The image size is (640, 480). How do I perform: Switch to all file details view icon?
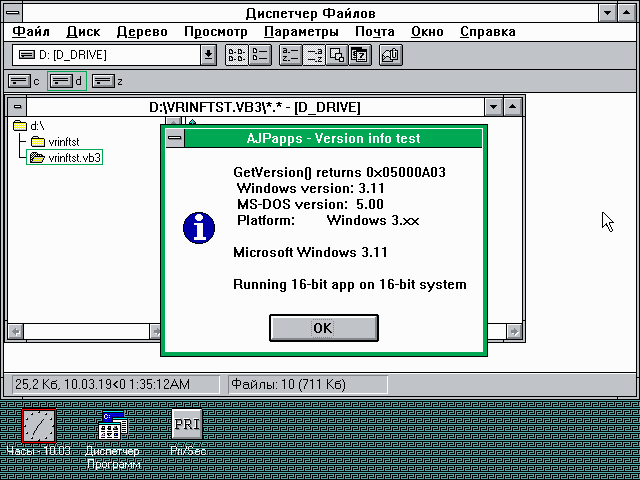coord(260,55)
